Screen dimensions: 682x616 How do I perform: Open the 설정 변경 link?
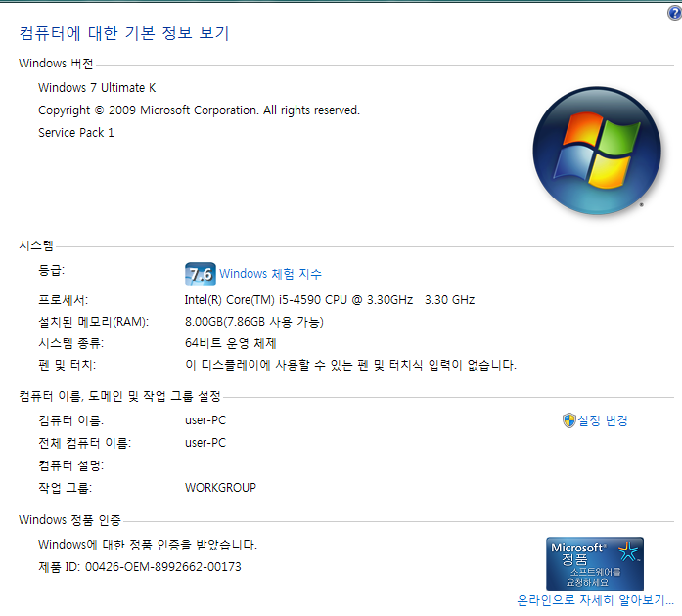pyautogui.click(x=602, y=420)
